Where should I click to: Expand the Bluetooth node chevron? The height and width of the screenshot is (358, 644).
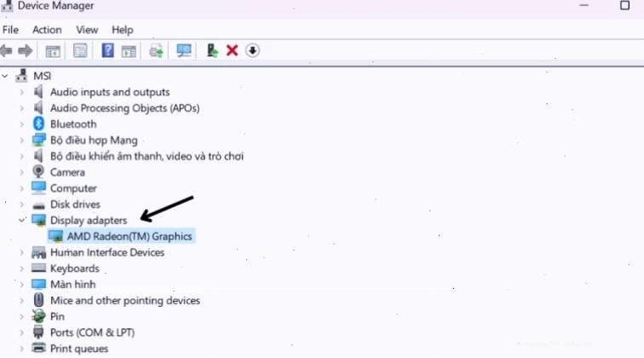pyautogui.click(x=21, y=124)
